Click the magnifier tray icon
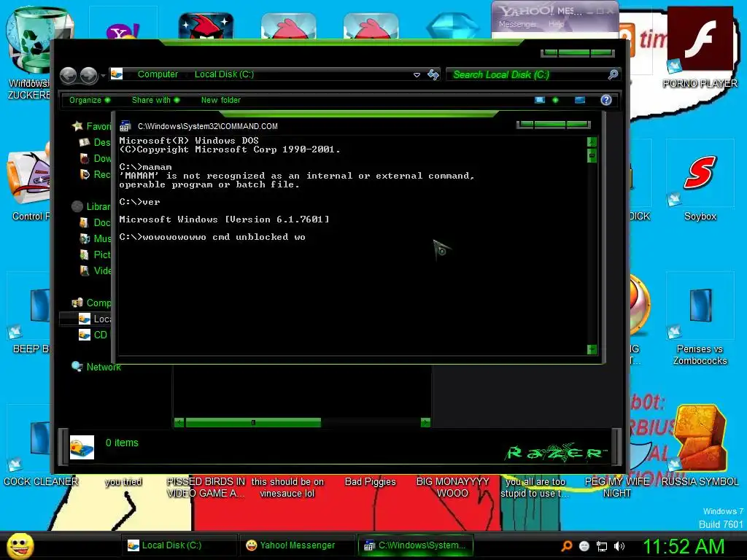 tap(567, 546)
